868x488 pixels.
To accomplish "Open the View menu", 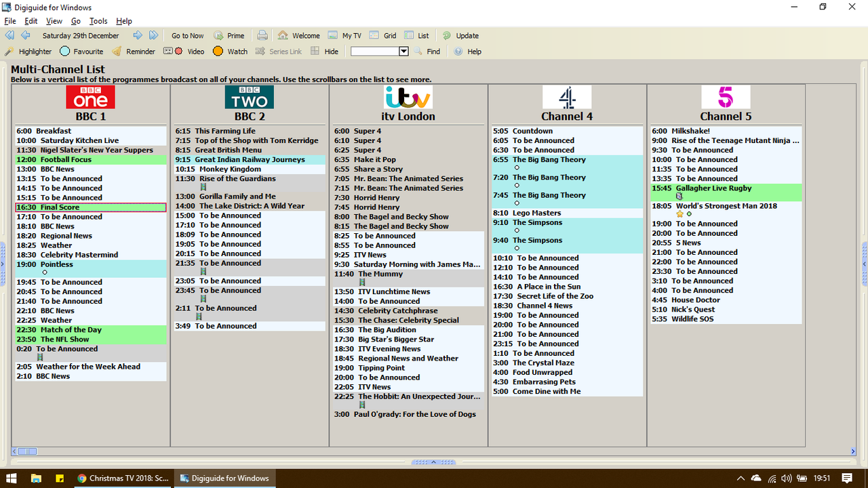I will point(54,21).
